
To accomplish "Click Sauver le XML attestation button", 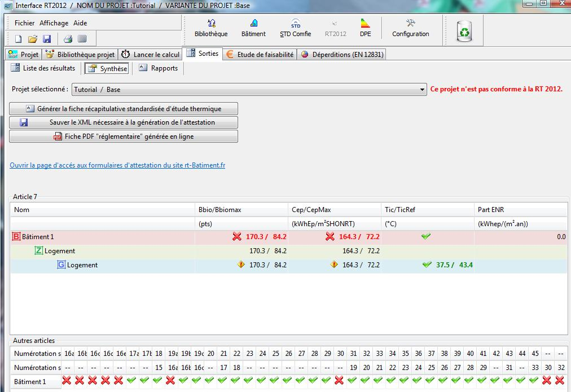I will (124, 122).
